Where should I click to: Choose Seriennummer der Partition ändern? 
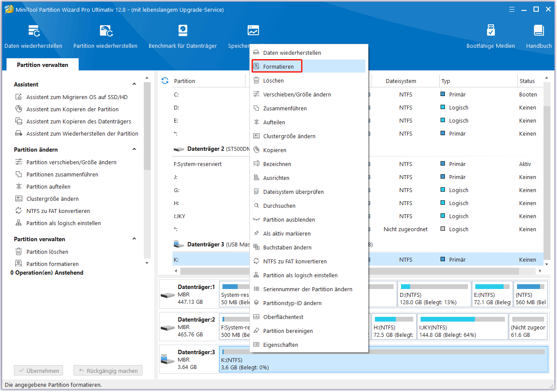(308, 289)
